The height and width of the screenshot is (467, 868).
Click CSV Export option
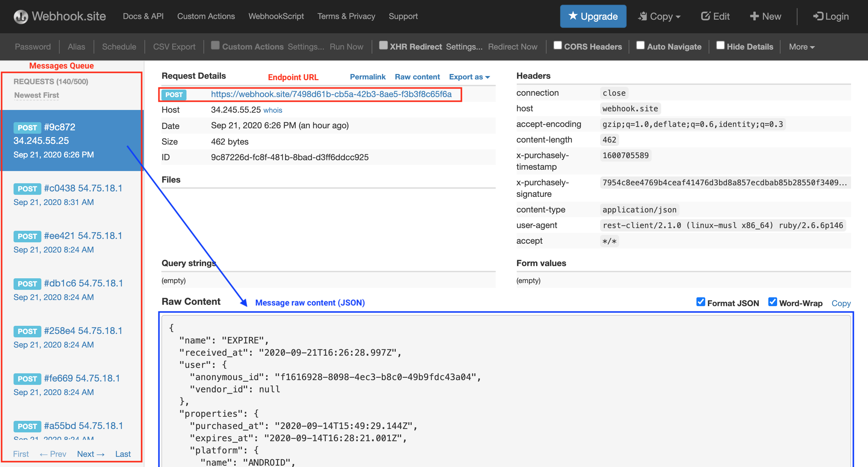coord(174,47)
